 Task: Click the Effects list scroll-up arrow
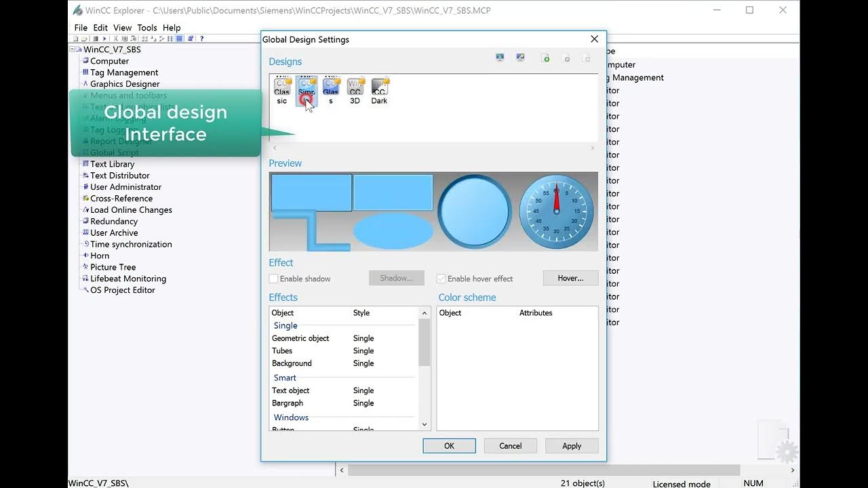(x=425, y=313)
